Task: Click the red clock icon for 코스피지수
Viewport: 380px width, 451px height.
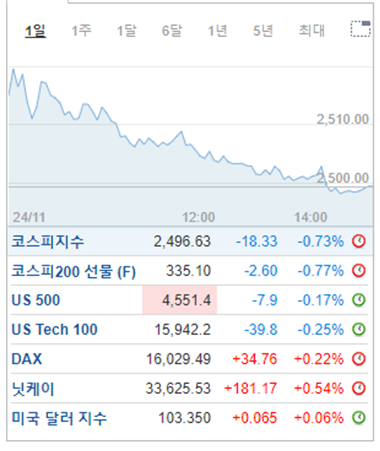Action: 359,241
